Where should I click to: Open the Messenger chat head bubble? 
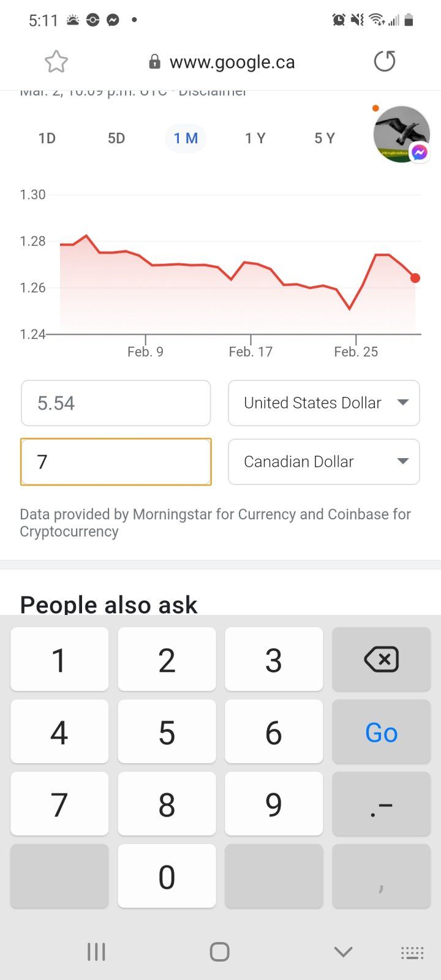tap(402, 135)
